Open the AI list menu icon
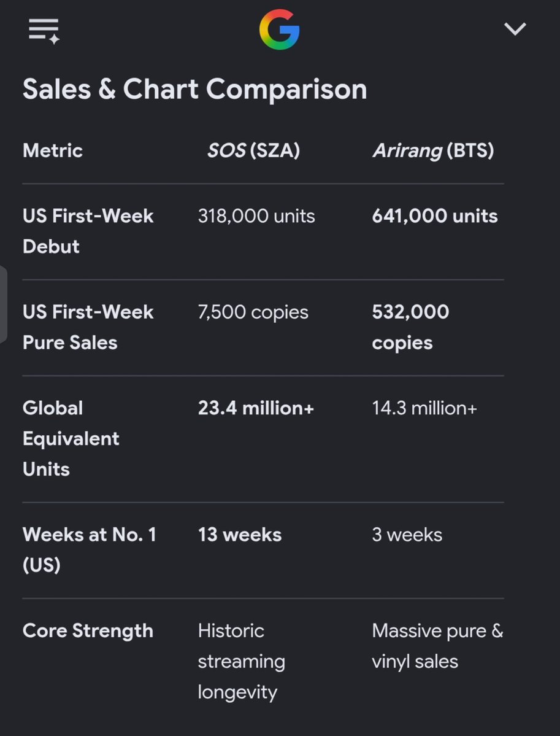The image size is (560, 736). 44,31
